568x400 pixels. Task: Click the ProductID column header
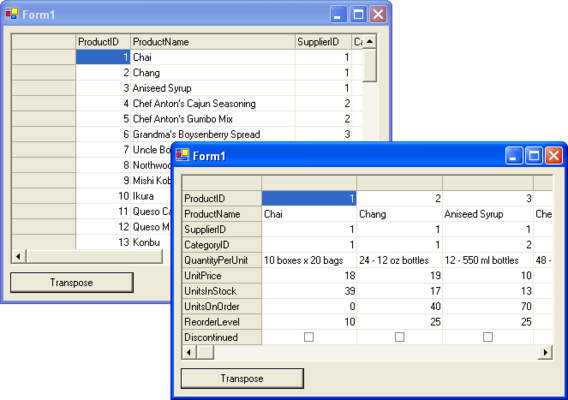103,42
